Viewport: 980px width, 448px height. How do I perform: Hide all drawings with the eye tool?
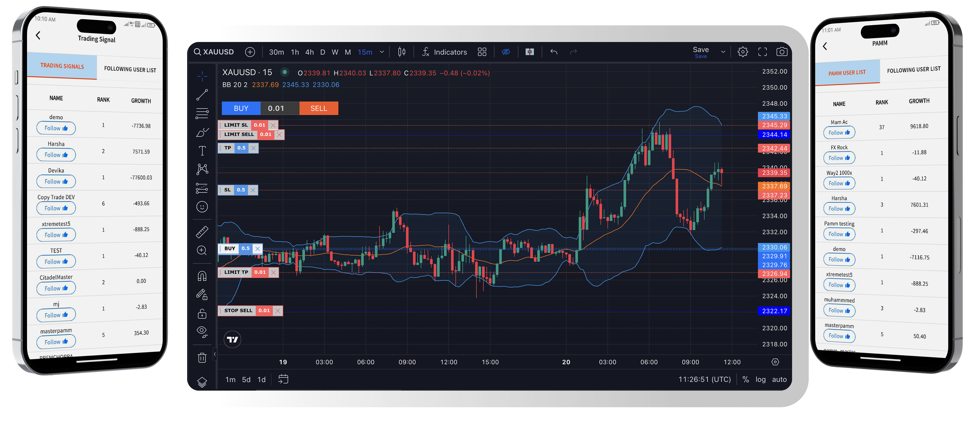(x=202, y=332)
